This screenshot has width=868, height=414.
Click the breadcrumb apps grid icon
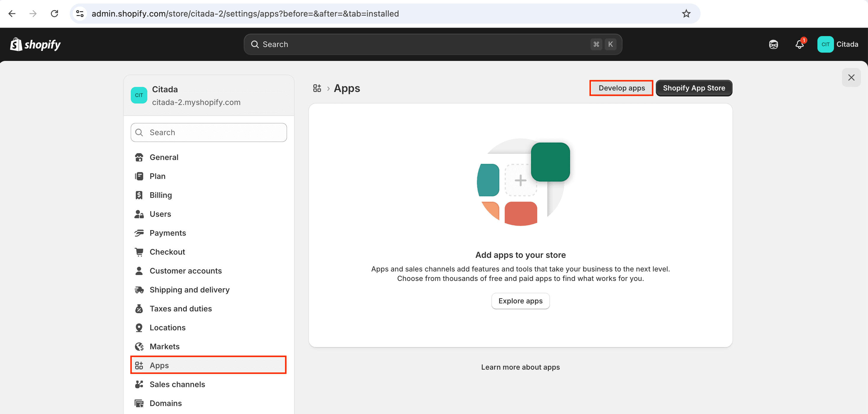(x=317, y=88)
